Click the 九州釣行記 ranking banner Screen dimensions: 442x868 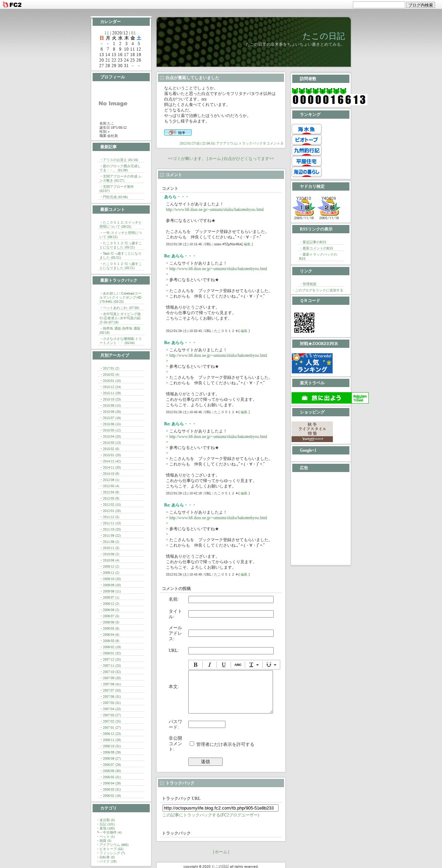(x=306, y=150)
